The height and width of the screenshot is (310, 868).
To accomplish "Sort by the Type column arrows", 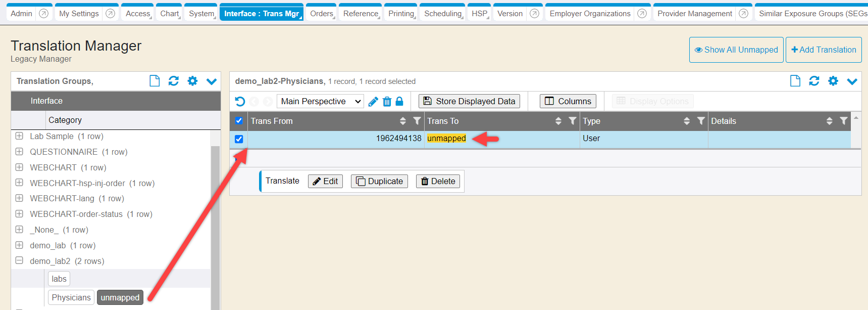I will click(x=686, y=121).
